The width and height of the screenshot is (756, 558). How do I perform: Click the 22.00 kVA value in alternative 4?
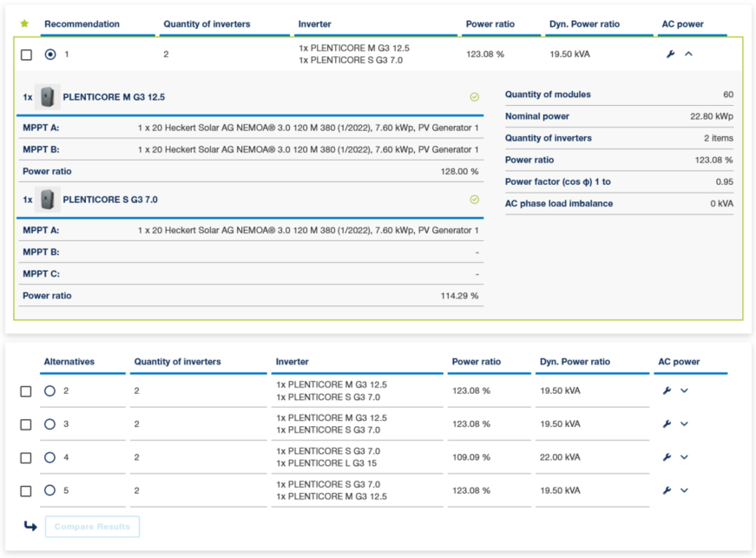click(x=560, y=457)
